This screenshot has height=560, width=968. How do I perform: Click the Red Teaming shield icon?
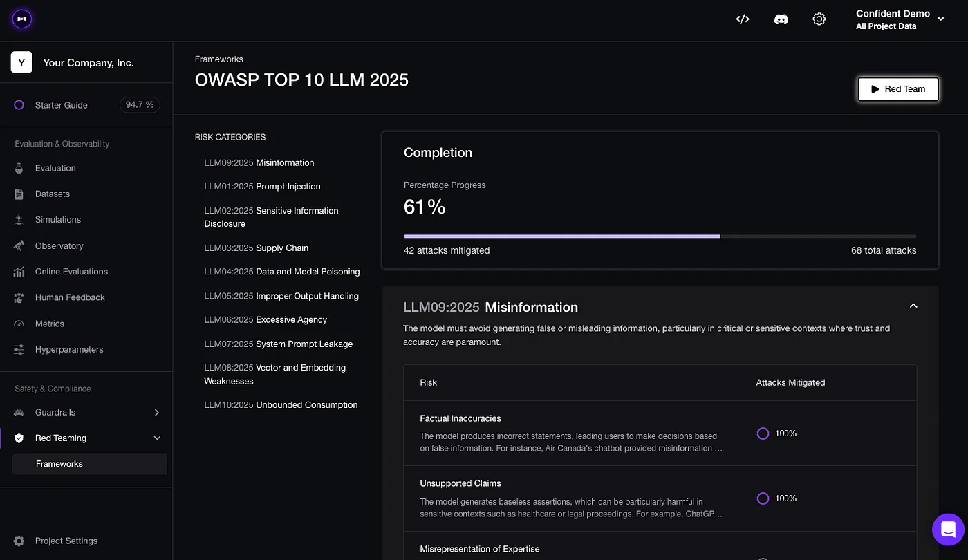coord(19,438)
